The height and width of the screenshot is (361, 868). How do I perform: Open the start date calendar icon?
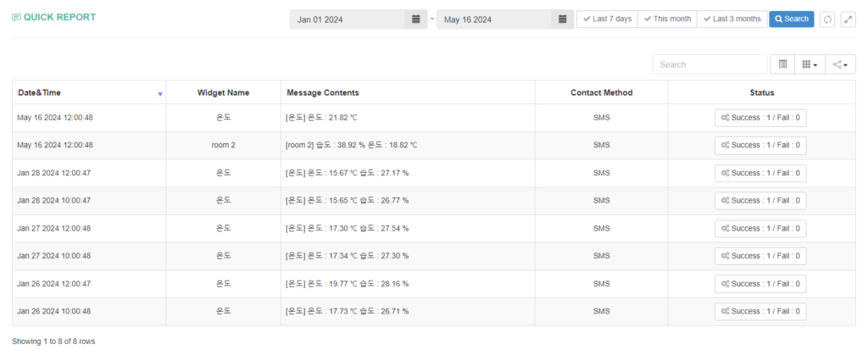point(415,19)
